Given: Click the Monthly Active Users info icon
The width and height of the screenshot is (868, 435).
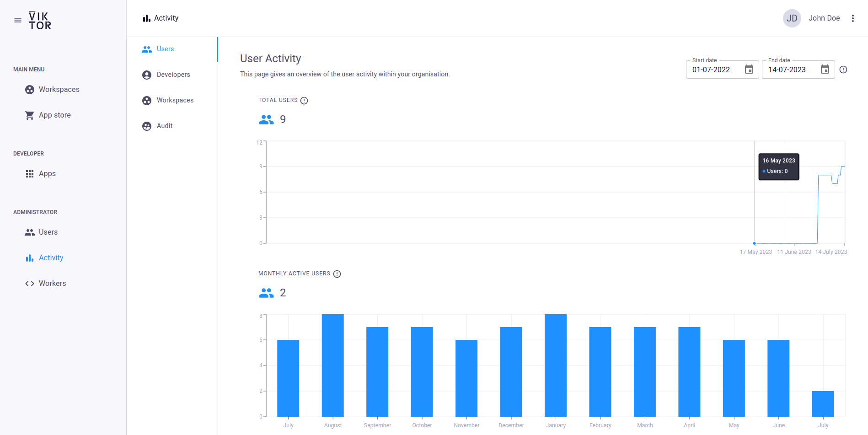Looking at the screenshot, I should point(337,274).
